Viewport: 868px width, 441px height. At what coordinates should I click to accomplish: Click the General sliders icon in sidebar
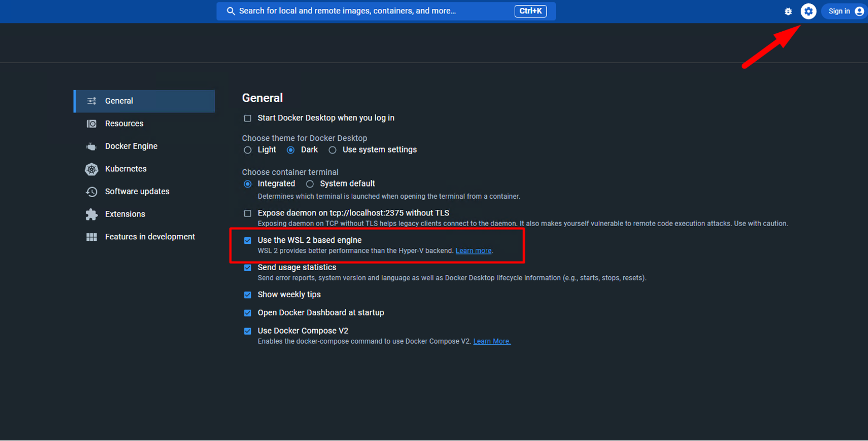(92, 101)
